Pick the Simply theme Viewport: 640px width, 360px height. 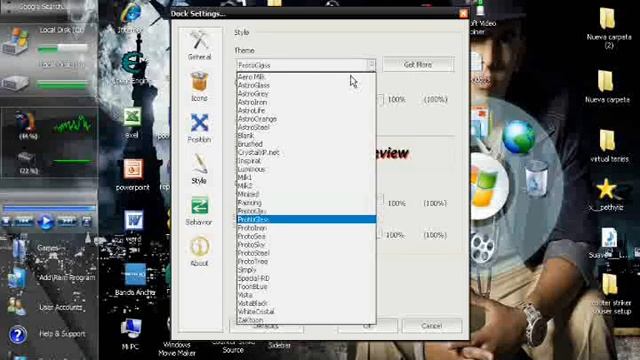pyautogui.click(x=306, y=270)
